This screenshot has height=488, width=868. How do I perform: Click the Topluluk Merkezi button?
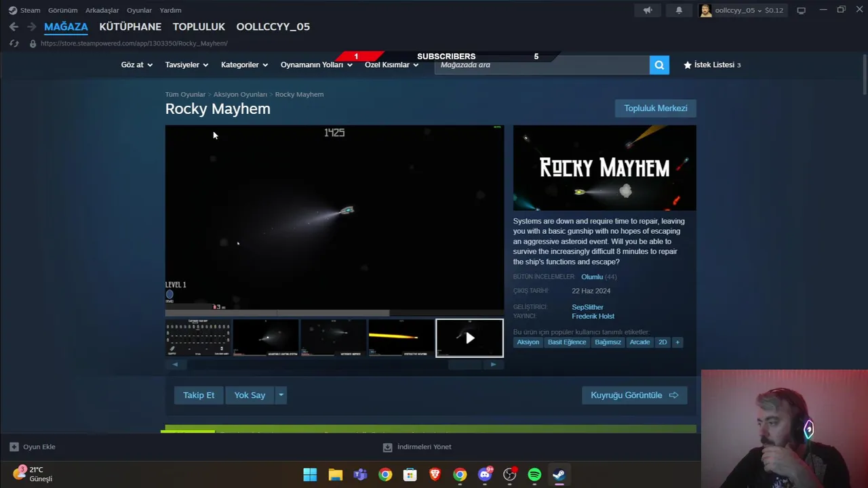(x=655, y=108)
